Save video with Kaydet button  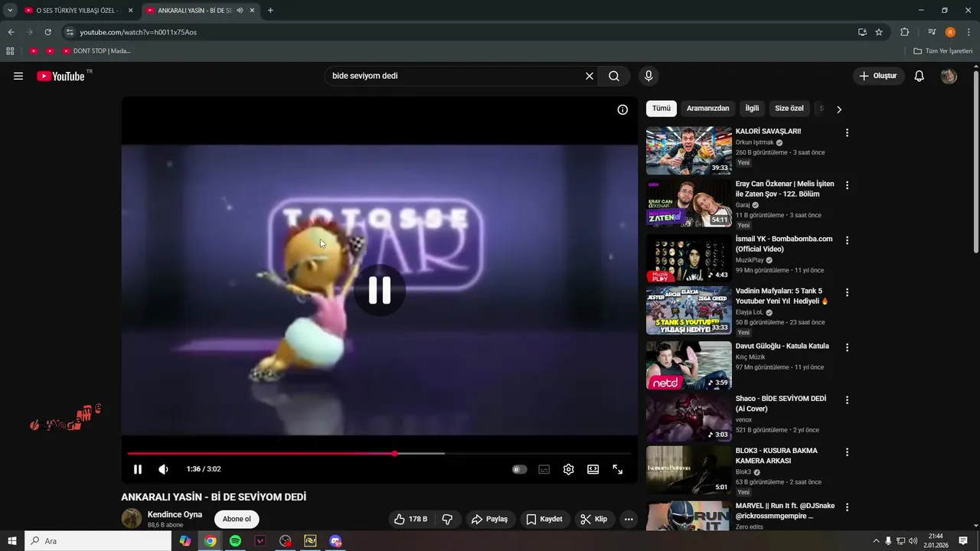point(544,519)
